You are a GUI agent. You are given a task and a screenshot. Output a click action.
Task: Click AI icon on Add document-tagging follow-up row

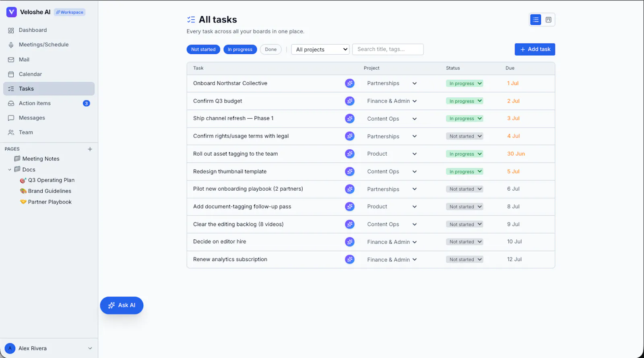350,206
